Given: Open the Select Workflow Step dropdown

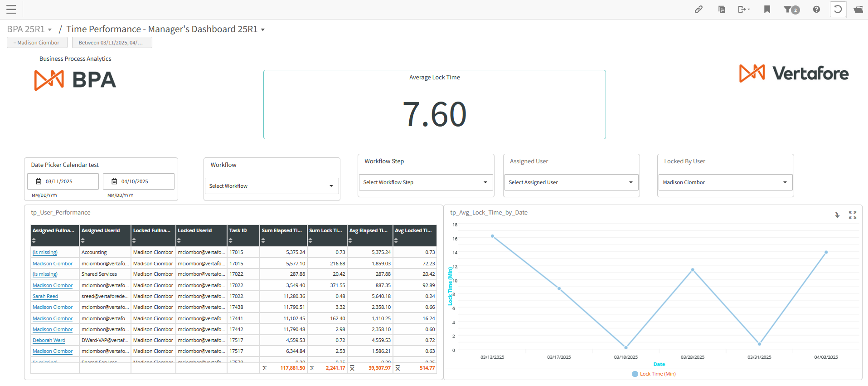Looking at the screenshot, I should pyautogui.click(x=426, y=182).
